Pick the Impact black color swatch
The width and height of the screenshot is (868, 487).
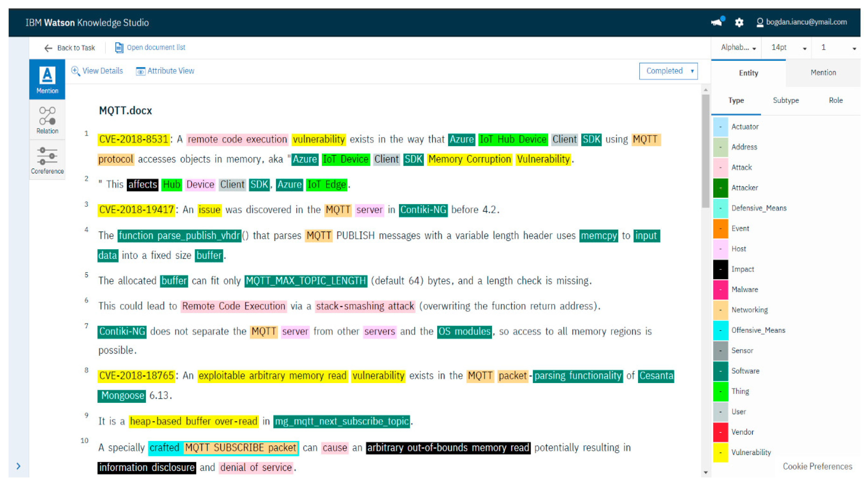coord(721,269)
